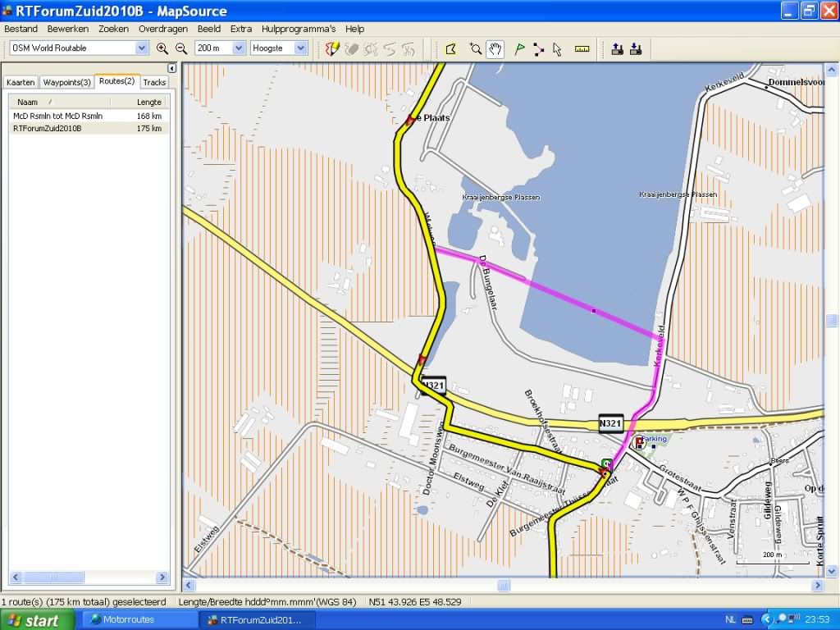Sort routes by Naam column header
This screenshot has height=630, width=840.
click(59, 102)
